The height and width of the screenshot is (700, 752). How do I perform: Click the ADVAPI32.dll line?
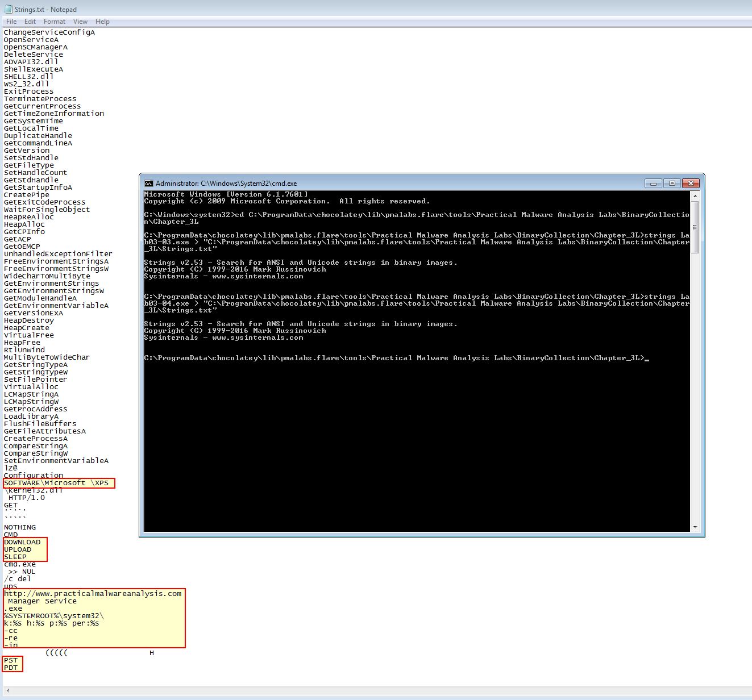(31, 62)
